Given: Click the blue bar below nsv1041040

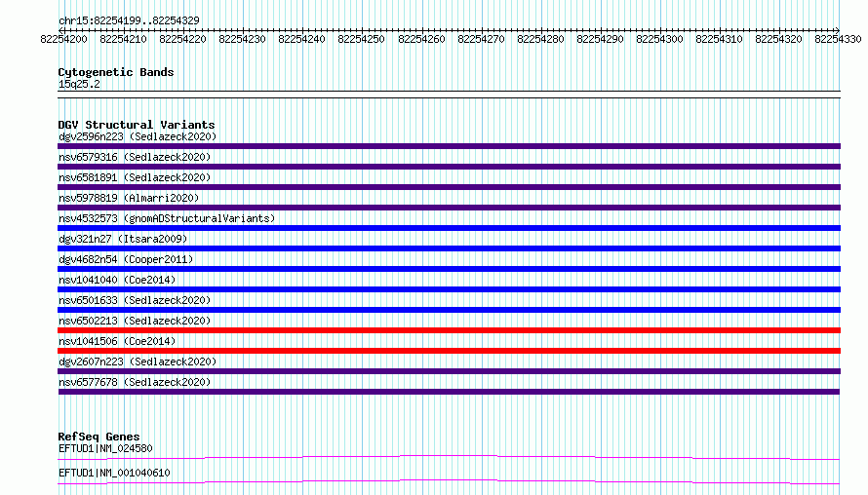Looking at the screenshot, I should point(449,289).
